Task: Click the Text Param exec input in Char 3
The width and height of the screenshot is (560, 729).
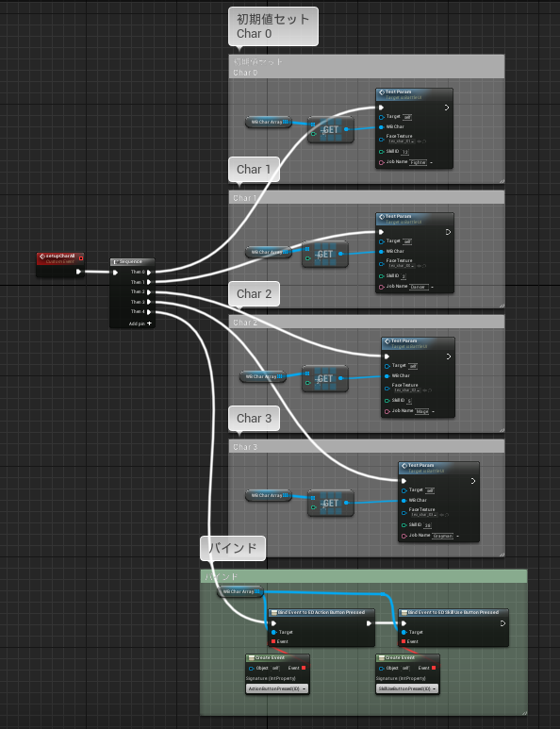Action: (404, 481)
